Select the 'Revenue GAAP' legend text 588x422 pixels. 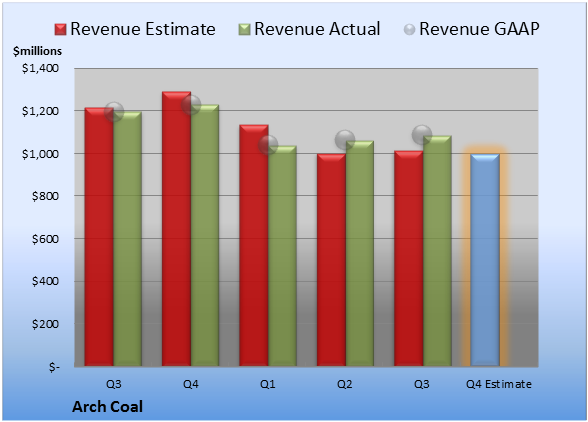(x=480, y=29)
